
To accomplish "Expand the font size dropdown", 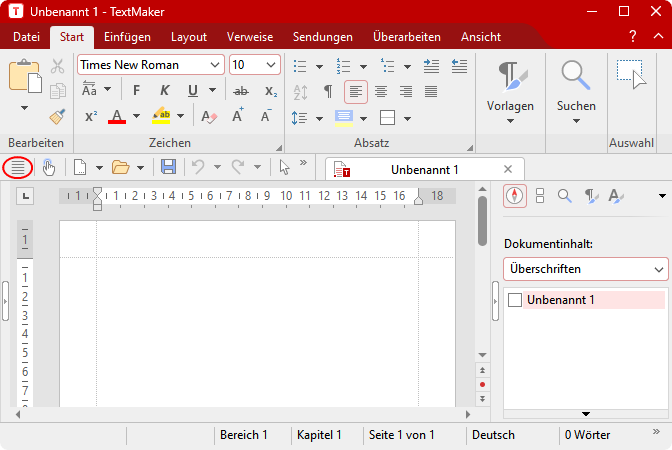I will coord(271,65).
